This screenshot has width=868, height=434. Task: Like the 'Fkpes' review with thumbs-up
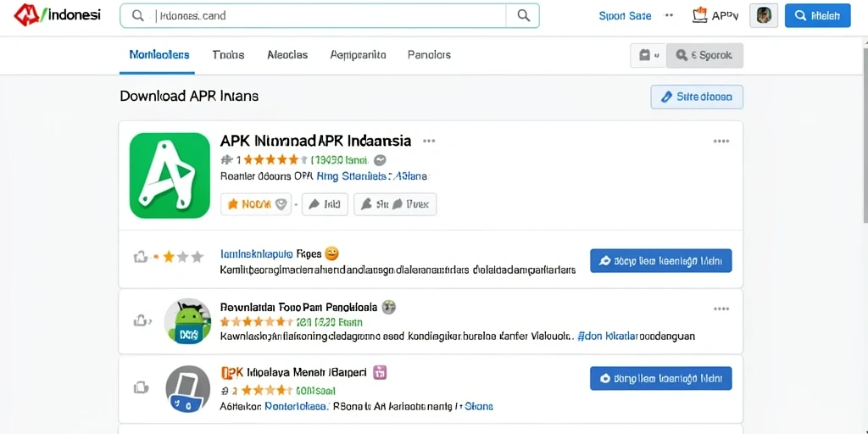141,257
